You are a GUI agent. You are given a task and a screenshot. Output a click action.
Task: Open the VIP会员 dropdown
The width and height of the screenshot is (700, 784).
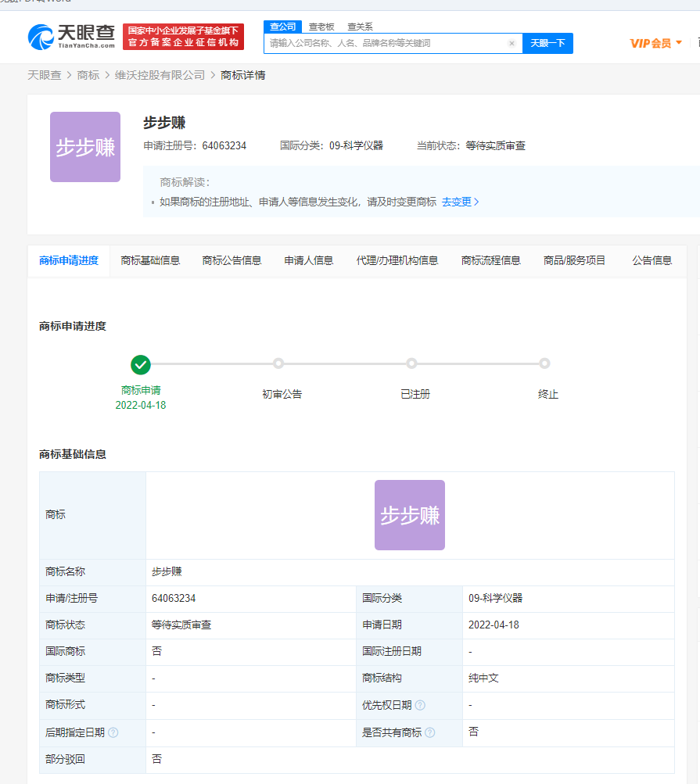tap(655, 43)
